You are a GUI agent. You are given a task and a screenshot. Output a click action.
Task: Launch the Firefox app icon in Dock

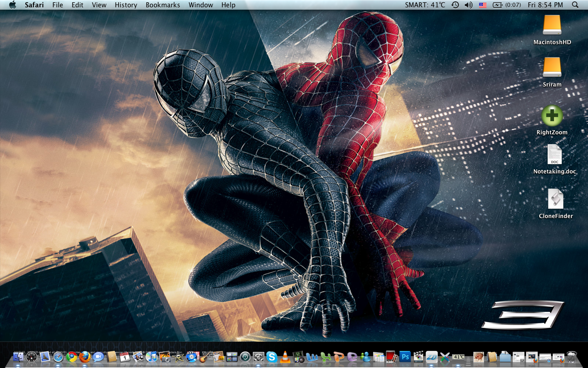pyautogui.click(x=85, y=356)
